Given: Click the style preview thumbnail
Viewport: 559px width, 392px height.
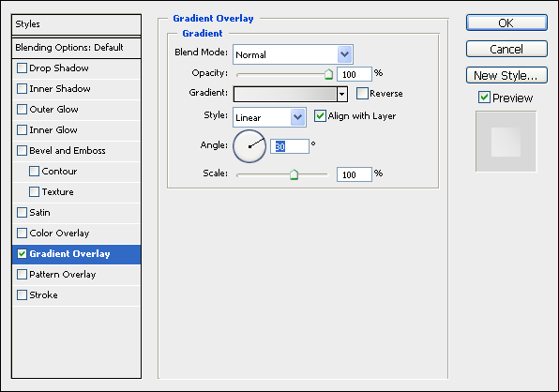Looking at the screenshot, I should (x=506, y=142).
